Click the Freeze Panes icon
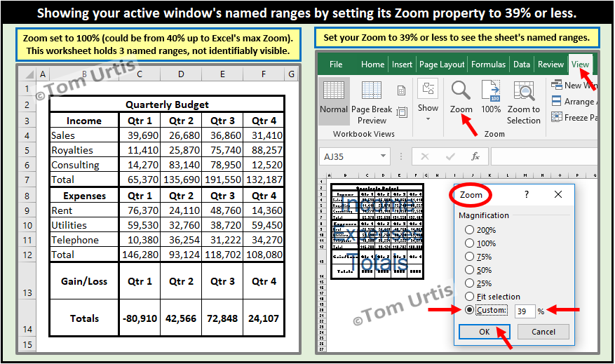Image resolution: width=615 pixels, height=364 pixels. click(557, 117)
